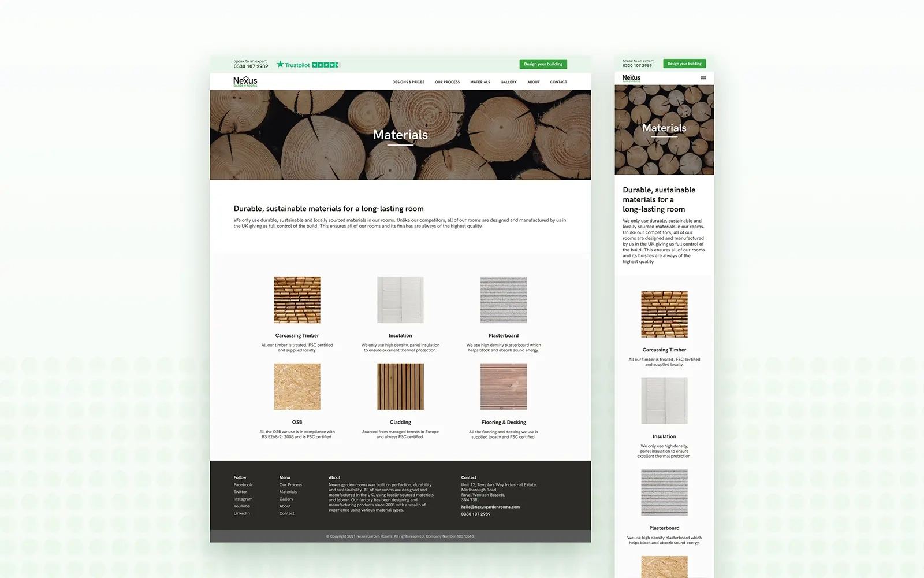
Task: Open the Facebook link under Follow
Action: (x=243, y=485)
